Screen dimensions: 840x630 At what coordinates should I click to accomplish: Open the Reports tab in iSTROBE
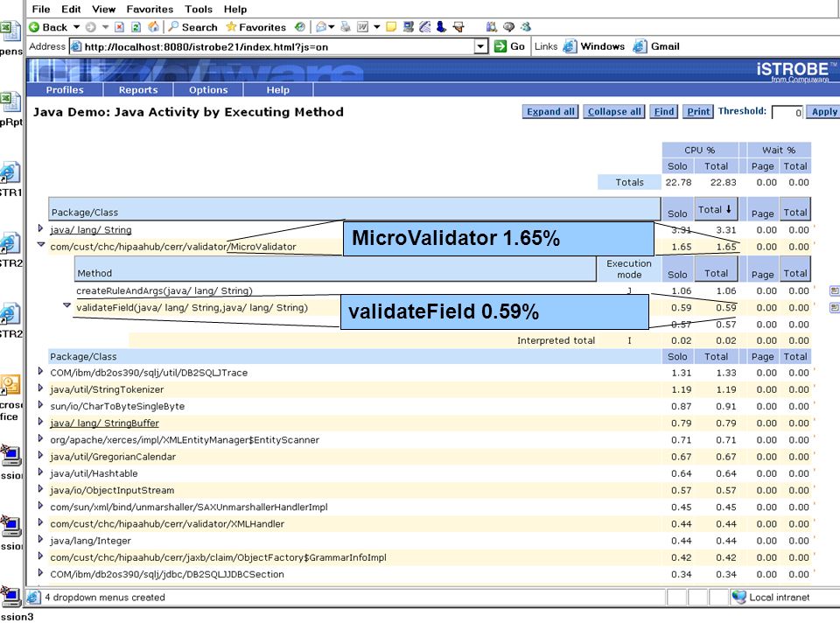pos(138,90)
